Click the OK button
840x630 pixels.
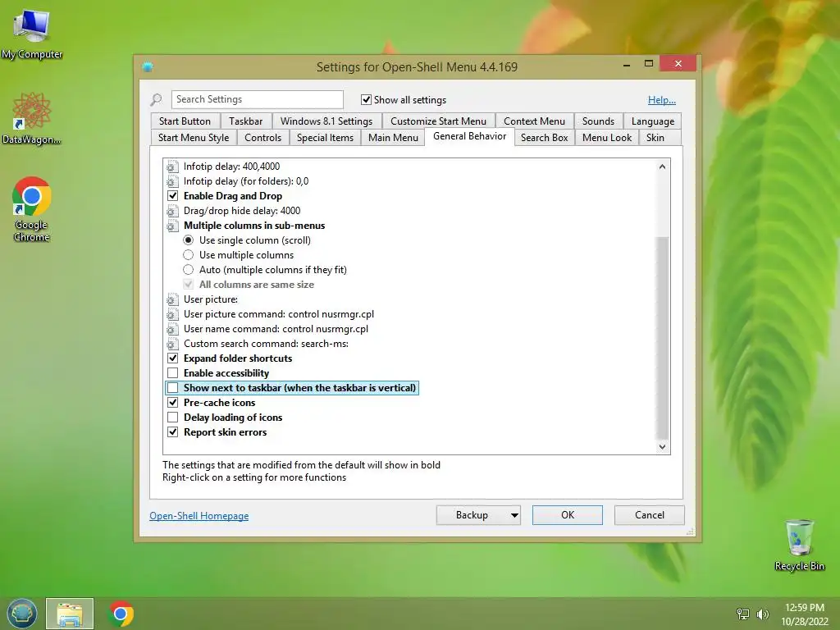[568, 515]
